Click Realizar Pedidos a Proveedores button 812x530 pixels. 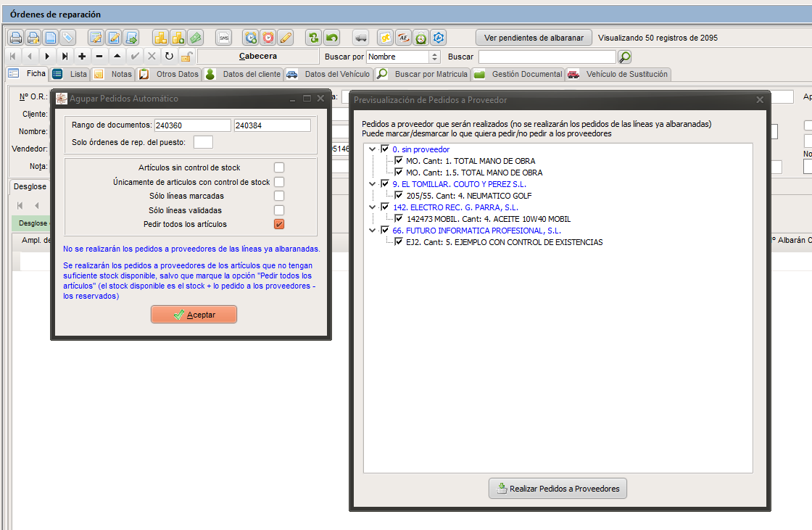pos(558,489)
